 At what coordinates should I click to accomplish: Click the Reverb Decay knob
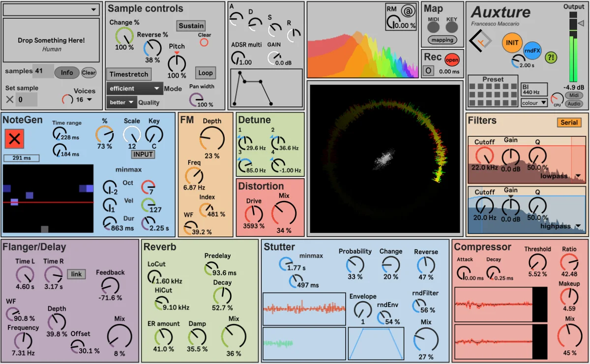pyautogui.click(x=222, y=295)
